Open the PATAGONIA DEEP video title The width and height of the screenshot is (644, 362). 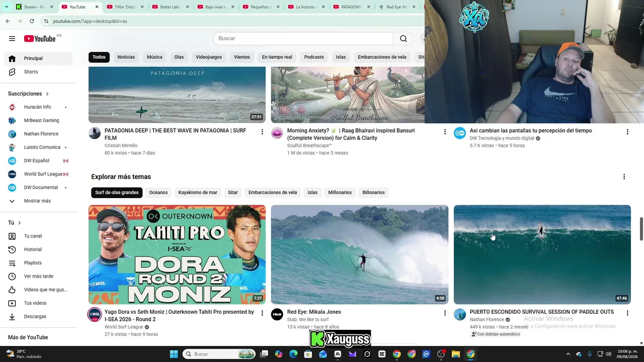175,134
